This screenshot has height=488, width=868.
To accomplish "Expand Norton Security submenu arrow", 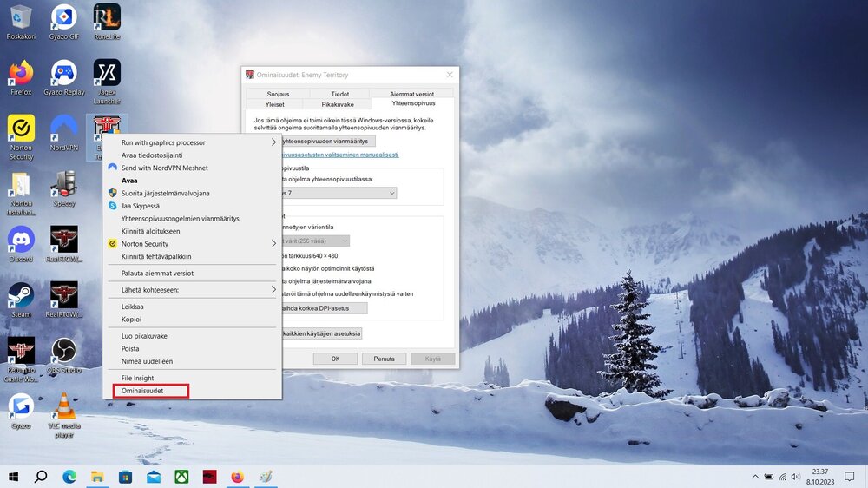I will [273, 243].
